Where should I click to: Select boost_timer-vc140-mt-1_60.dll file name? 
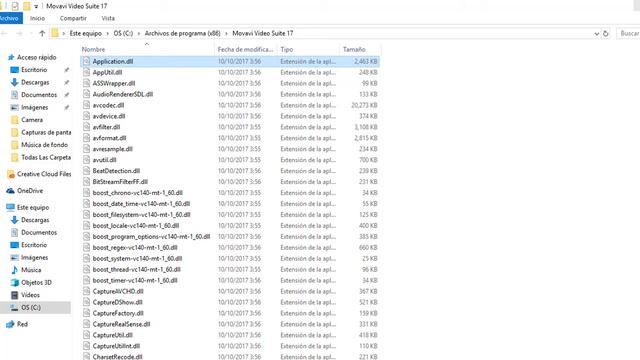[x=135, y=281]
